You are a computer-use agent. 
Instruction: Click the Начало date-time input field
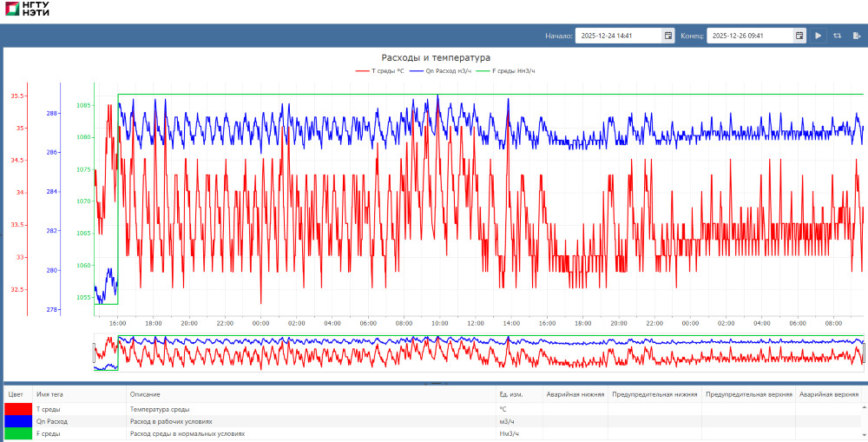618,36
